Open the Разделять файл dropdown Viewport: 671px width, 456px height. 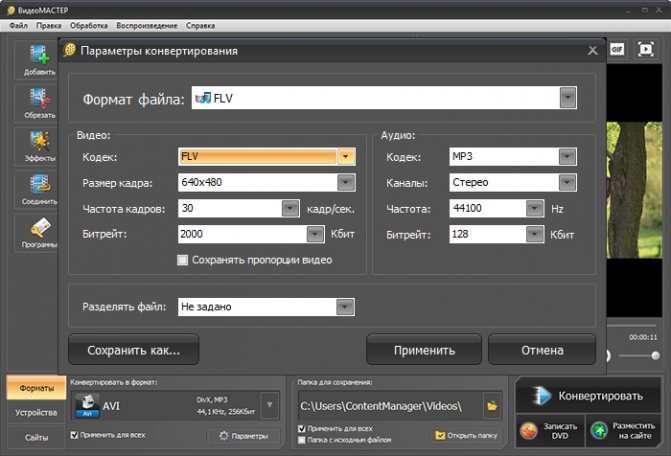pyautogui.click(x=345, y=307)
